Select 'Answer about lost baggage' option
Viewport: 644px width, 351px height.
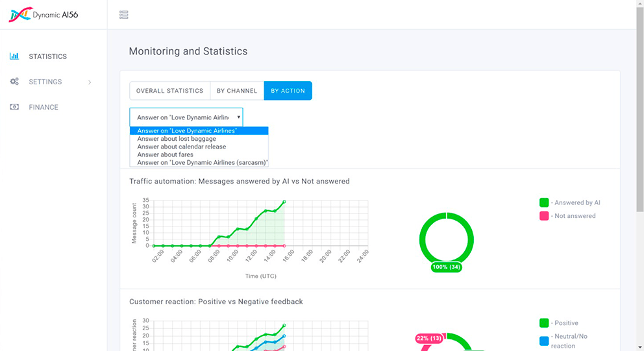point(177,139)
